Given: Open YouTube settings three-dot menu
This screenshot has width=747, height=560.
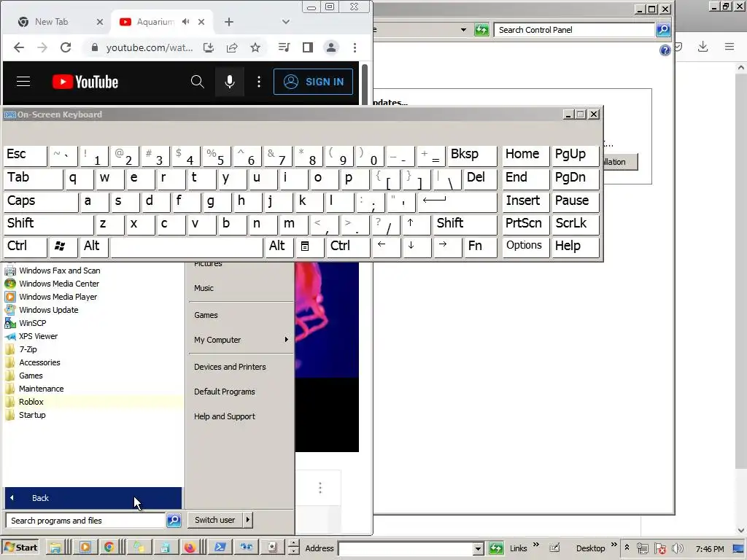Looking at the screenshot, I should pos(259,82).
